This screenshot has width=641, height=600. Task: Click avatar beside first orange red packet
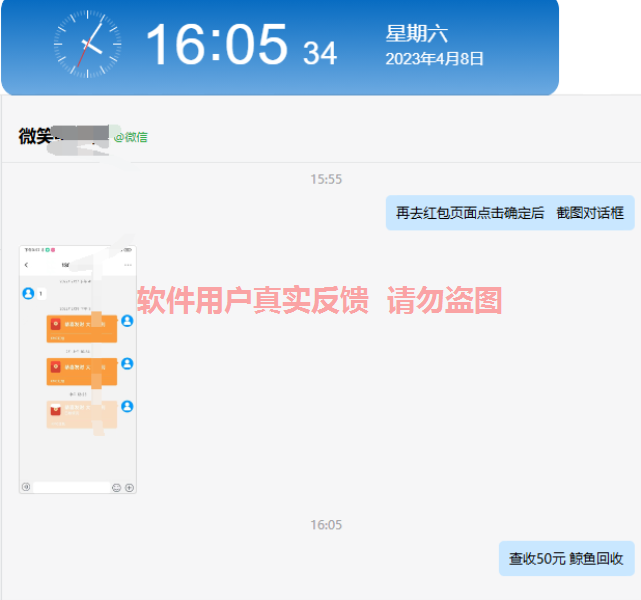[x=127, y=321]
